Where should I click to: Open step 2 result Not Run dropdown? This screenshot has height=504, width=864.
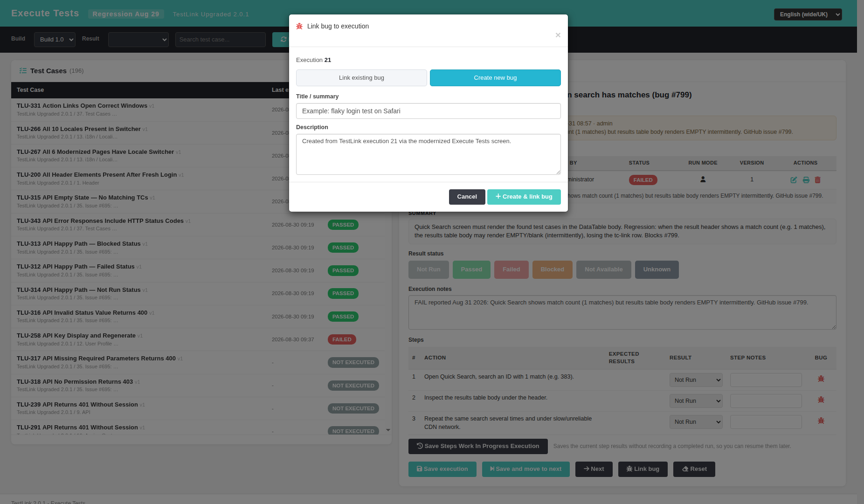(696, 401)
